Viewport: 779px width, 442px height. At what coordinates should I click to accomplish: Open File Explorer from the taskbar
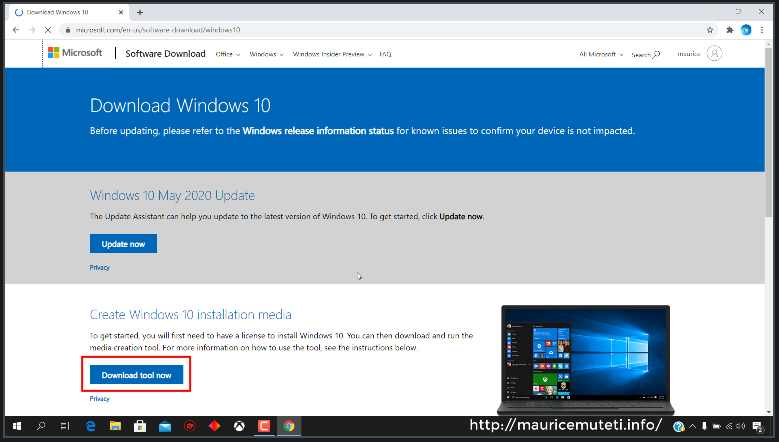pos(115,426)
